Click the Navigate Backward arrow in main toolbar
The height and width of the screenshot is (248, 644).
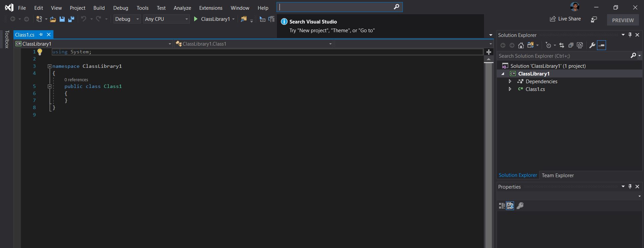tap(13, 19)
